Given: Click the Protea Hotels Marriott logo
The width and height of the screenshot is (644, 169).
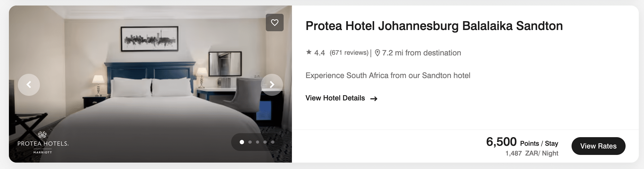Looking at the screenshot, I should 43,143.
